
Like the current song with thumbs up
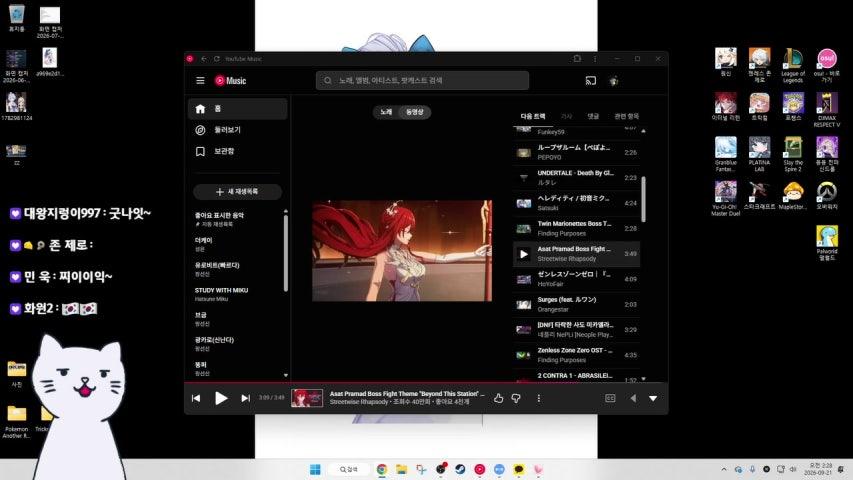[x=498, y=398]
